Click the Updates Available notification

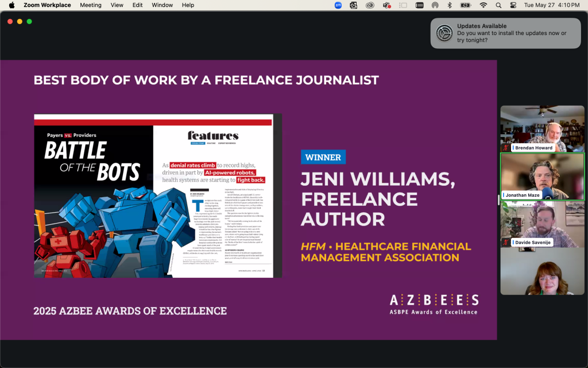505,33
